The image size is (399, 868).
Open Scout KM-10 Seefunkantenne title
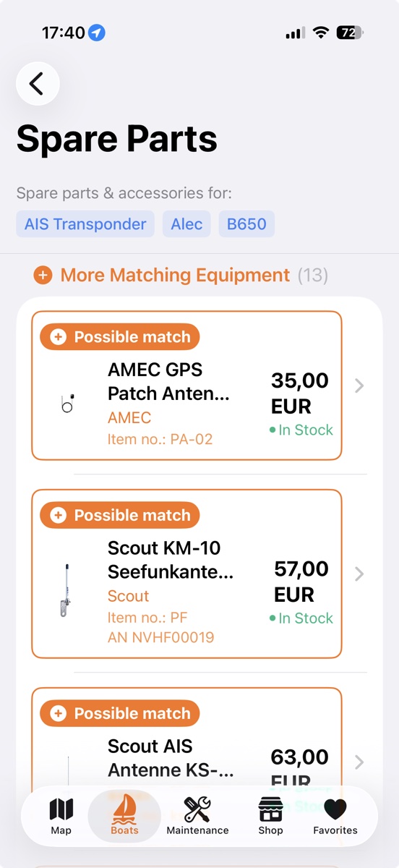tap(171, 560)
